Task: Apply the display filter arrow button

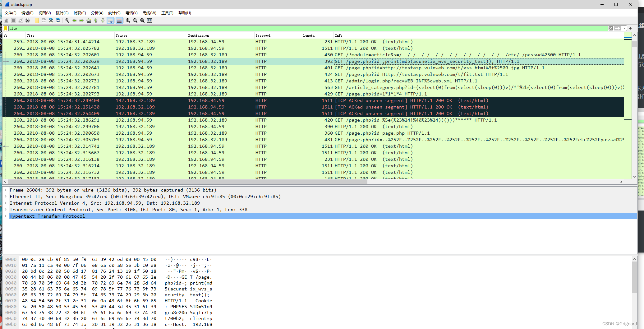Action: pos(618,28)
